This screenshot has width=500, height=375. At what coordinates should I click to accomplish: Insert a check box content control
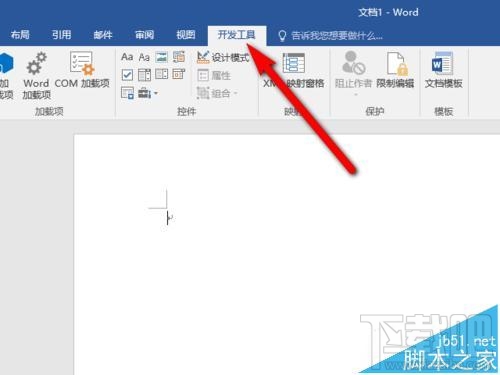pos(127,75)
